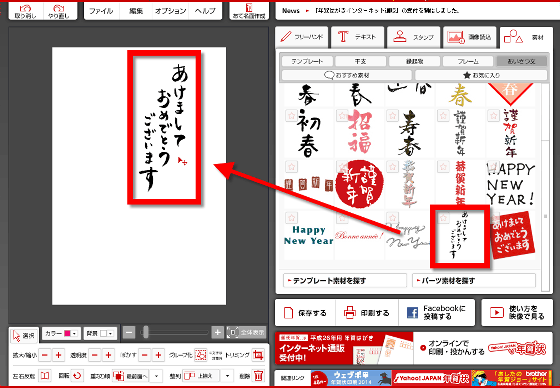Expand the layer order dropdown arrow

156,376
